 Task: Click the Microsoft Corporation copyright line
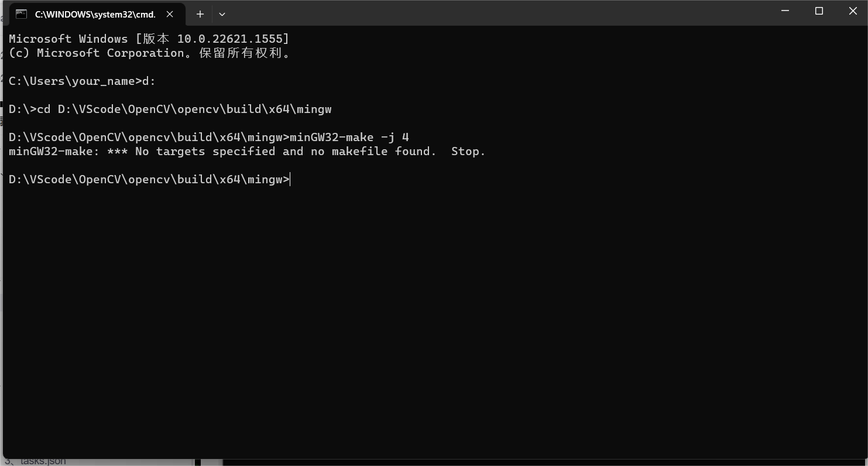coord(148,53)
